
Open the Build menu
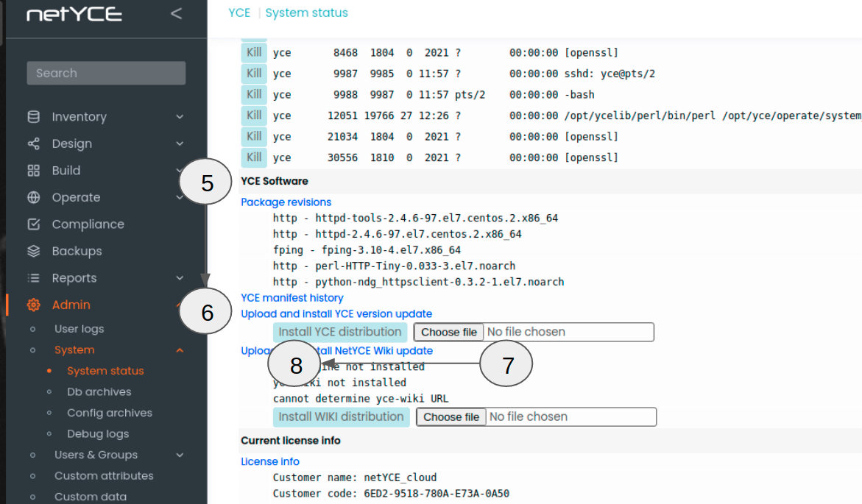click(x=66, y=171)
